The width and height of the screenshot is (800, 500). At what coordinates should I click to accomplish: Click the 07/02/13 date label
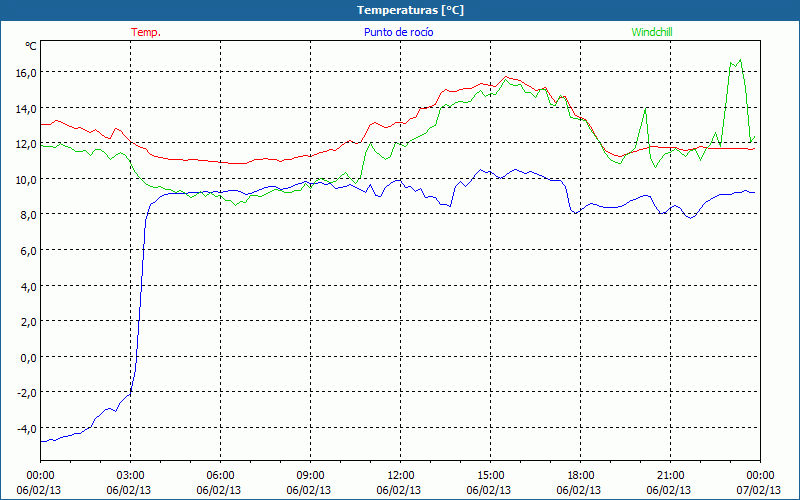click(758, 490)
